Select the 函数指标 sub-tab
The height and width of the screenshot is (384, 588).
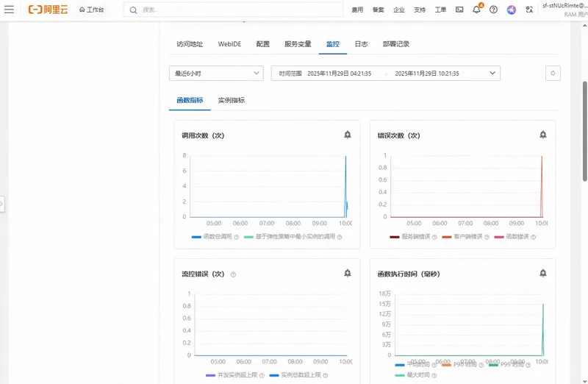pyautogui.click(x=190, y=100)
